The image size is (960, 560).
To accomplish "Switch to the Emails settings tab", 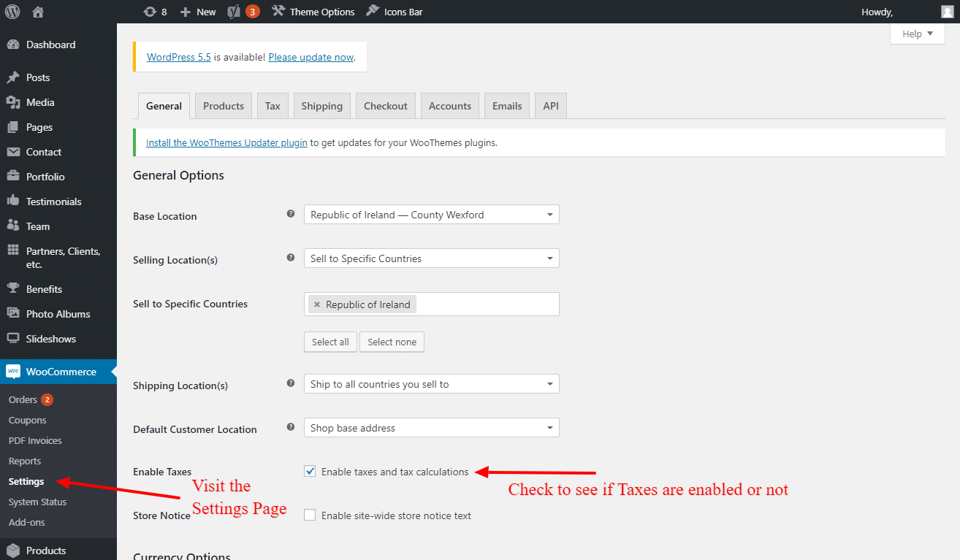I will point(507,106).
